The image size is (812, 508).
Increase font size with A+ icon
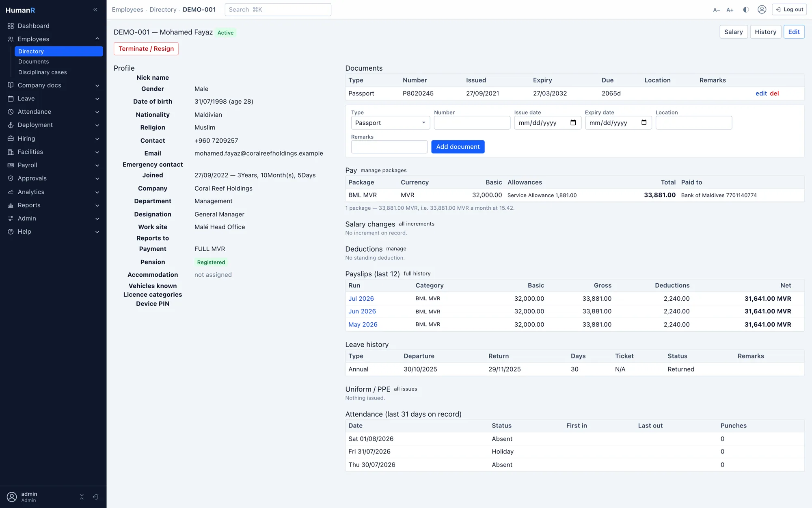(730, 10)
